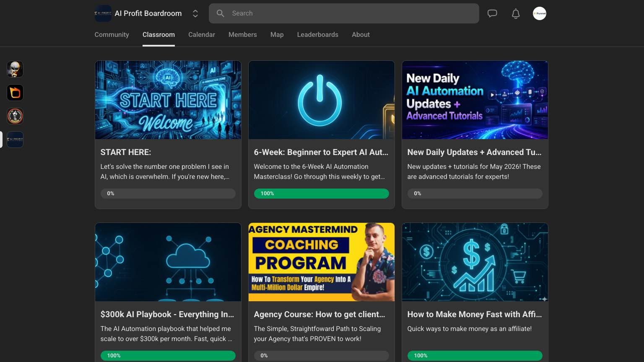This screenshot has width=644, height=362.
Task: Click the search magnifier icon
Action: (x=221, y=13)
